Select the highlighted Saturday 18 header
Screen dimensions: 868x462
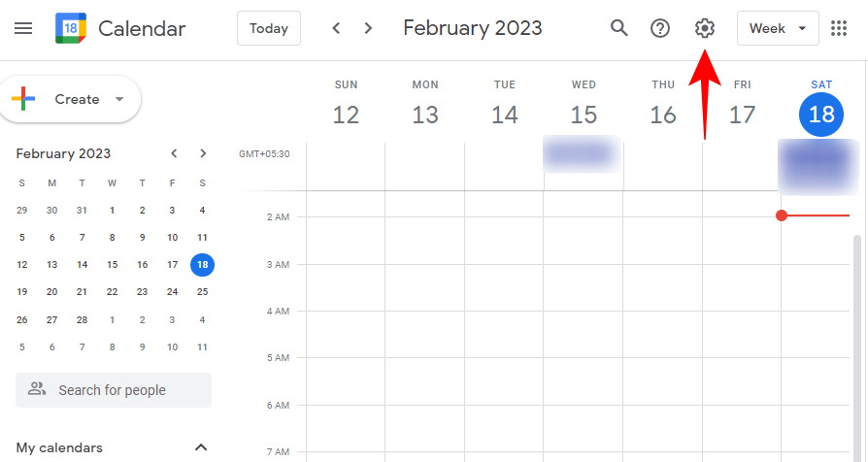(x=821, y=115)
